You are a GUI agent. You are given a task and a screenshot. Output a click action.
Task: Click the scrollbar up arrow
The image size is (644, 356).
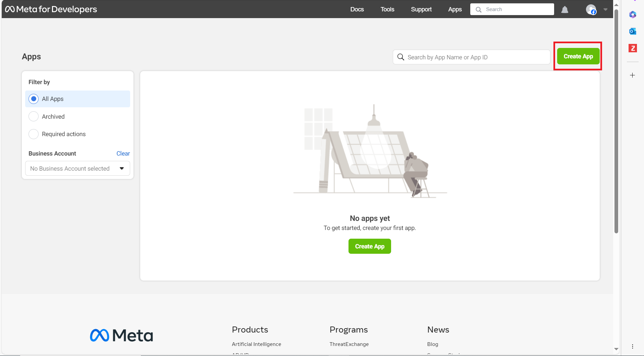pos(616,5)
